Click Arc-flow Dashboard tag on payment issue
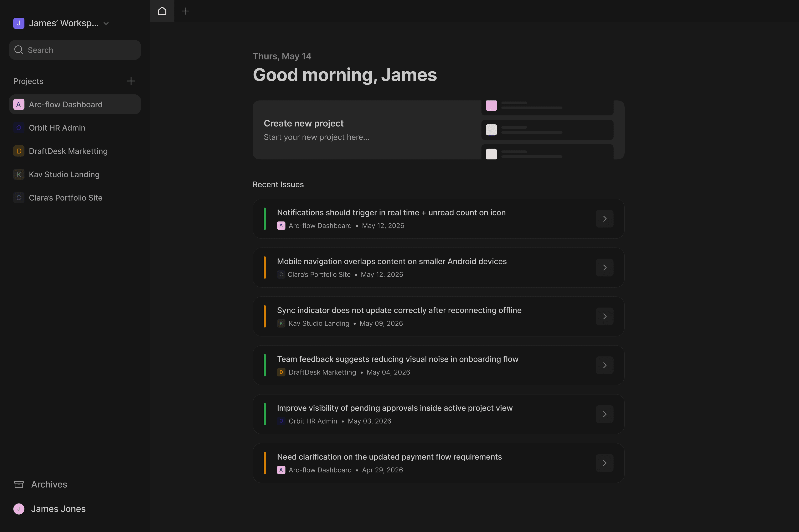This screenshot has height=532, width=799. (314, 470)
